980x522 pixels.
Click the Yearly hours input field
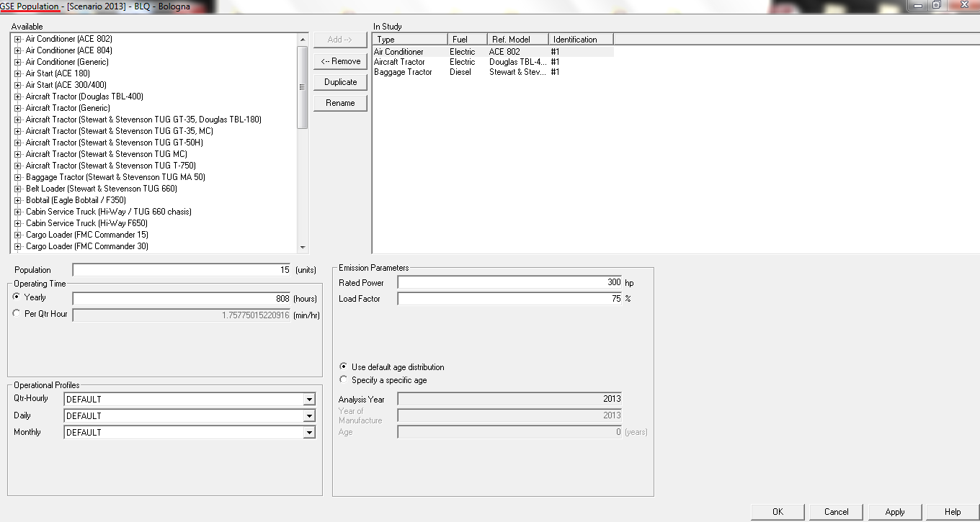pos(182,298)
